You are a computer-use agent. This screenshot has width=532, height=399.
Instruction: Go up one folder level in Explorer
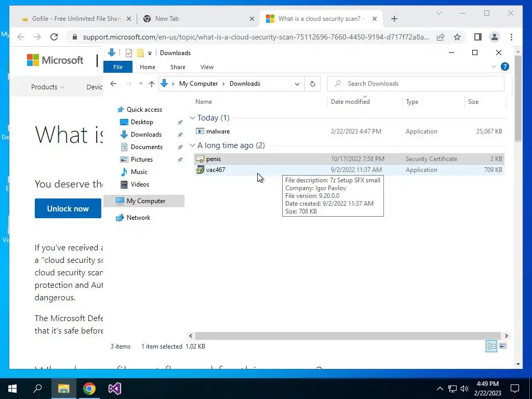point(152,84)
